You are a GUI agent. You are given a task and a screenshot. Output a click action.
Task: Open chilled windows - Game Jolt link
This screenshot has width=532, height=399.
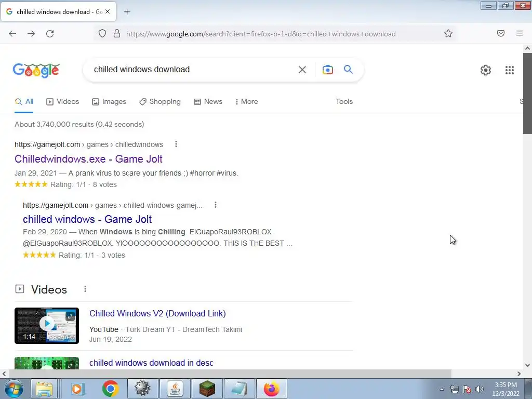(x=87, y=219)
